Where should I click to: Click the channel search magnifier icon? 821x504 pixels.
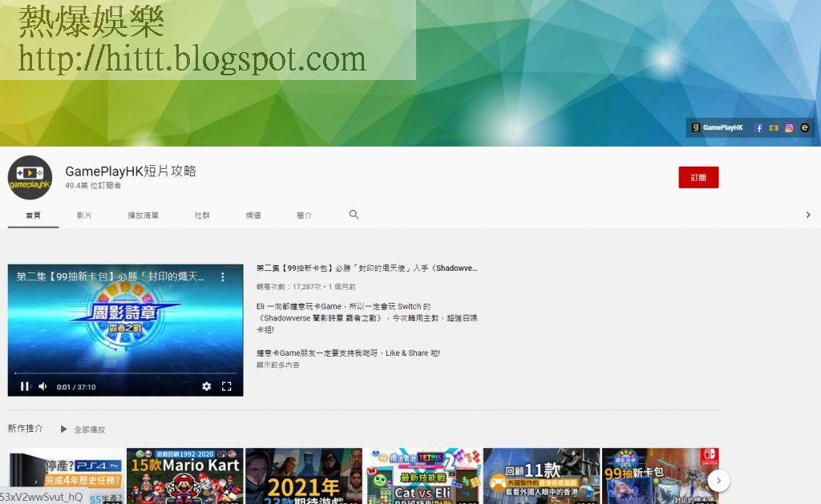click(354, 215)
